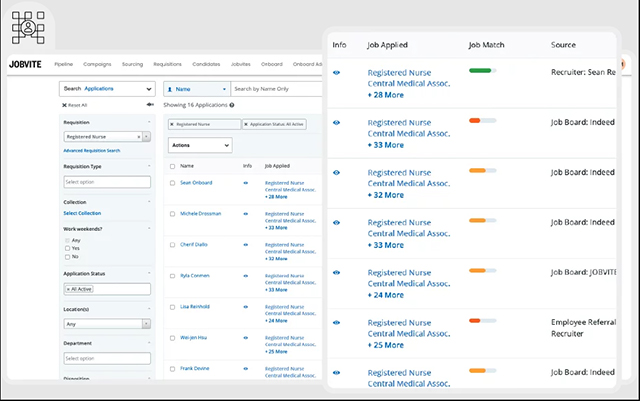The height and width of the screenshot is (401, 640).
Task: Remove the Registered Nurse filter tag
Action: pos(172,124)
